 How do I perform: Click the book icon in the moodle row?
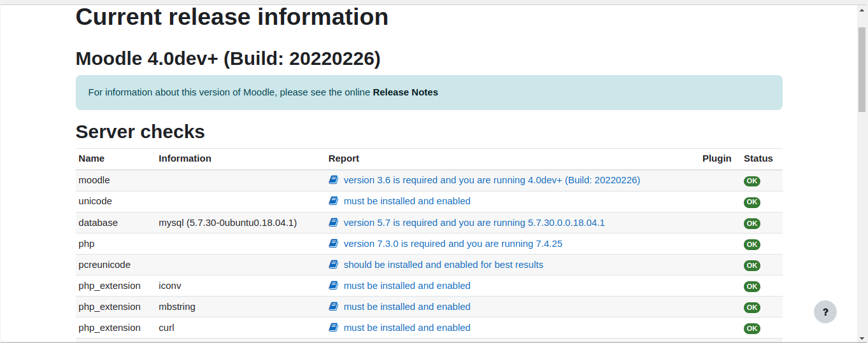pos(333,180)
